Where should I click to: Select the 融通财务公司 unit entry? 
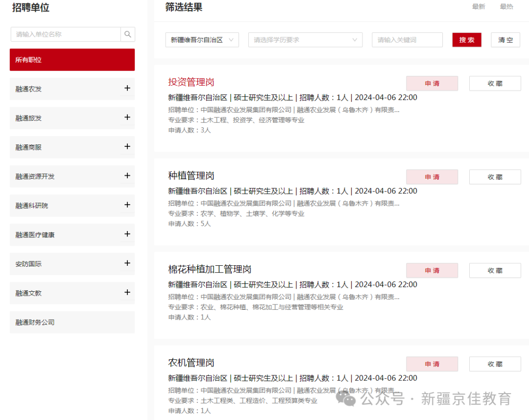pos(72,322)
